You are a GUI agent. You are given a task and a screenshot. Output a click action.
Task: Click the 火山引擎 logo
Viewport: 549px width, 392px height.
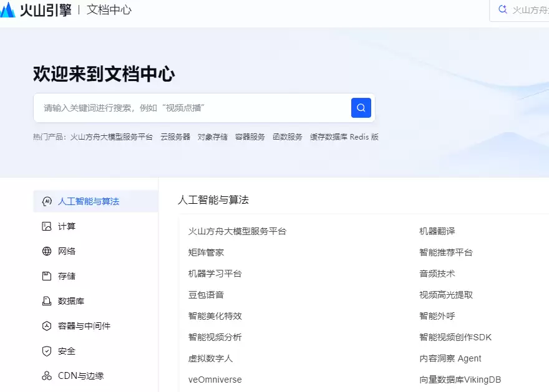[x=36, y=9]
